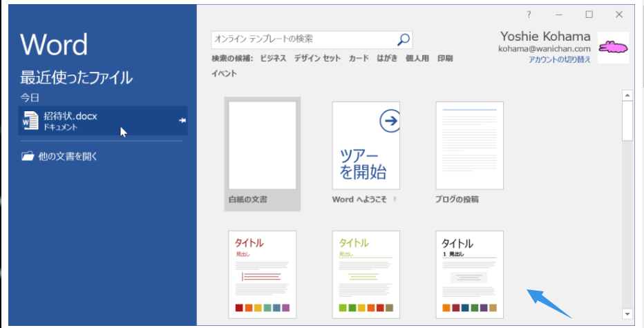Select the デザイン セット search suggestion
Viewport: 644px width, 328px height.
[317, 58]
